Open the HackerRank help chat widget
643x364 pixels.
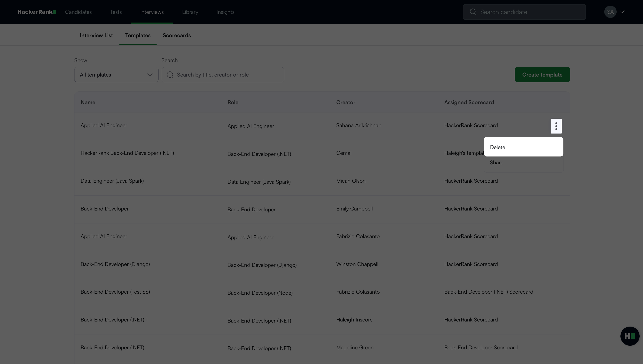point(630,336)
